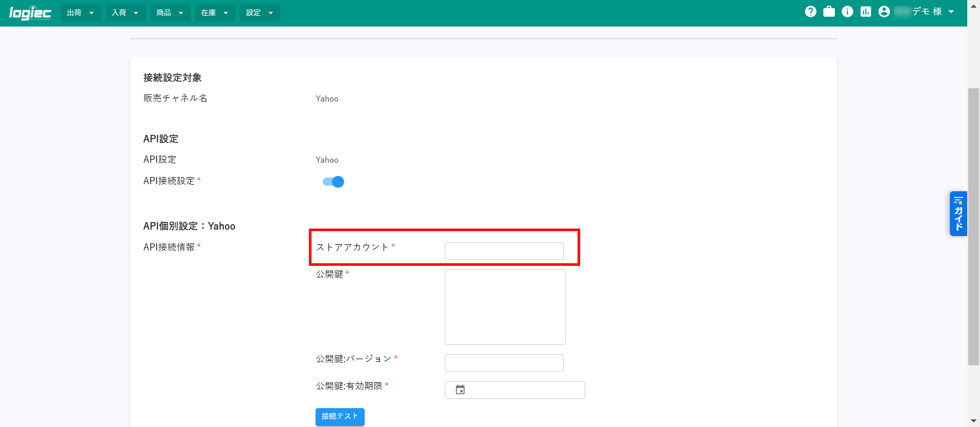Open the 在庫 menu
This screenshot has width=980, height=427.
[214, 13]
